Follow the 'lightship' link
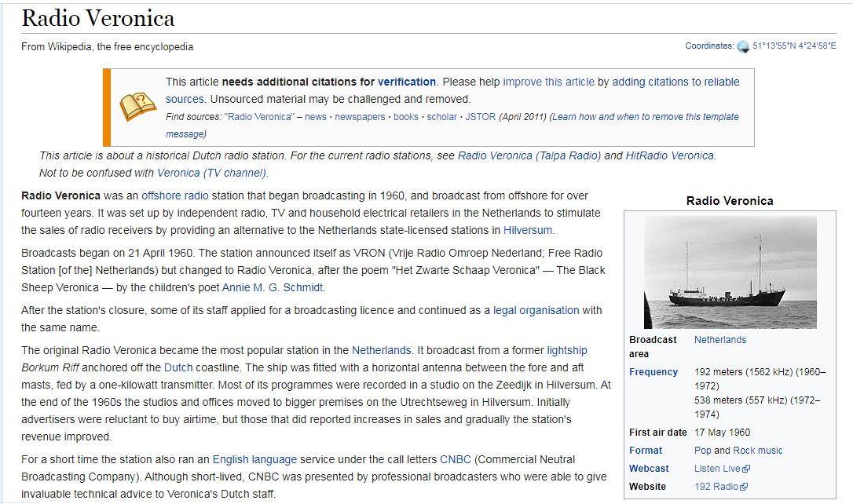The height and width of the screenshot is (504, 853). click(566, 350)
